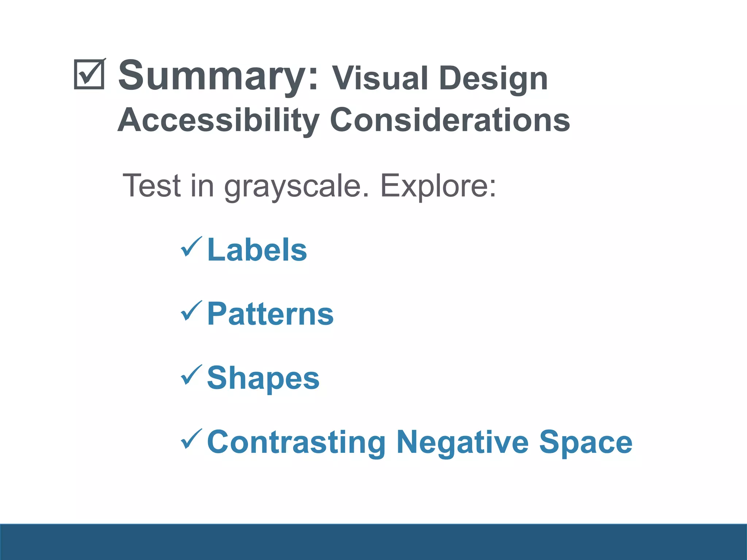Select the word Shapes
Viewport: 747px width, 560px height.
click(x=263, y=379)
